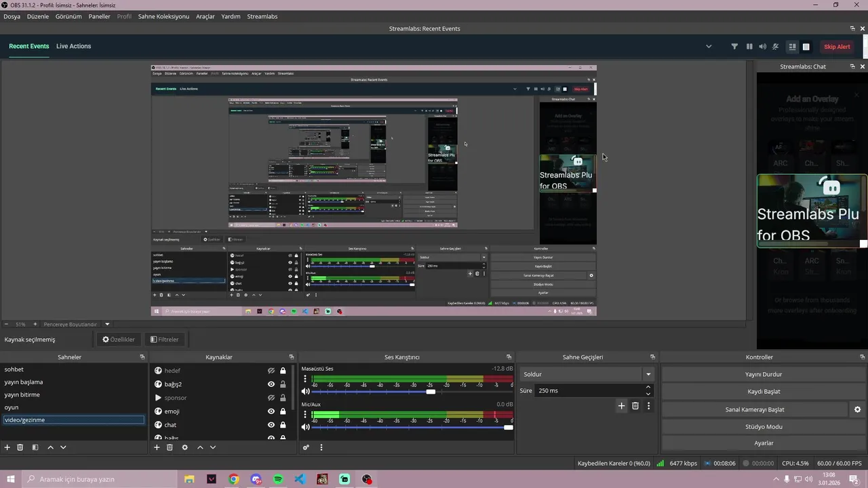
Task: Remove the transition with trash icon
Action: (x=635, y=406)
